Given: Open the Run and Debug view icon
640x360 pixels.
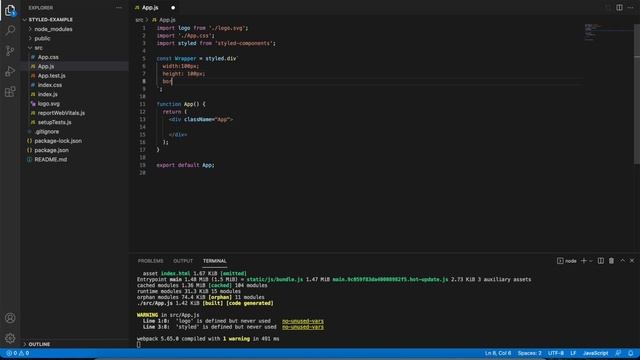Looking at the screenshot, I should [x=10, y=71].
